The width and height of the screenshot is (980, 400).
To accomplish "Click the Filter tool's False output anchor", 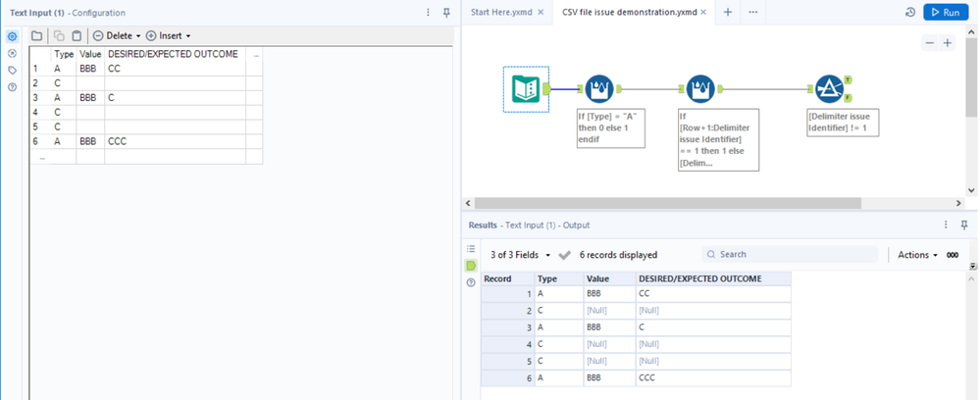I will 848,98.
